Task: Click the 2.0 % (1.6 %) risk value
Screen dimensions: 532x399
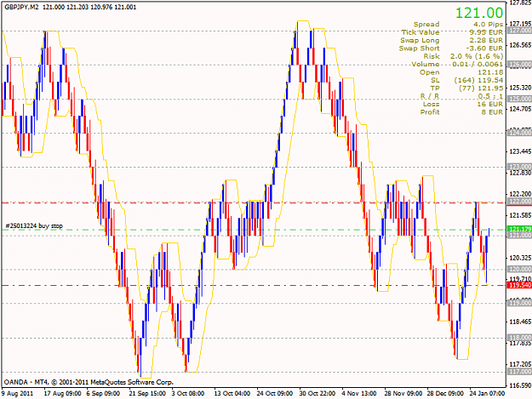Action: [477, 56]
